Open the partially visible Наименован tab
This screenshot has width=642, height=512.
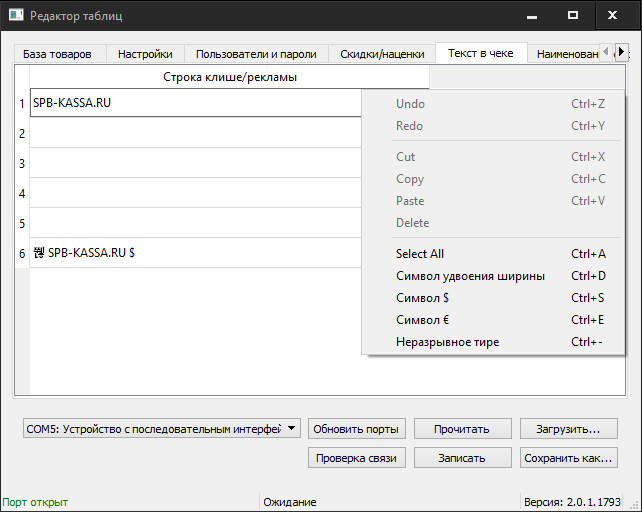point(563,54)
